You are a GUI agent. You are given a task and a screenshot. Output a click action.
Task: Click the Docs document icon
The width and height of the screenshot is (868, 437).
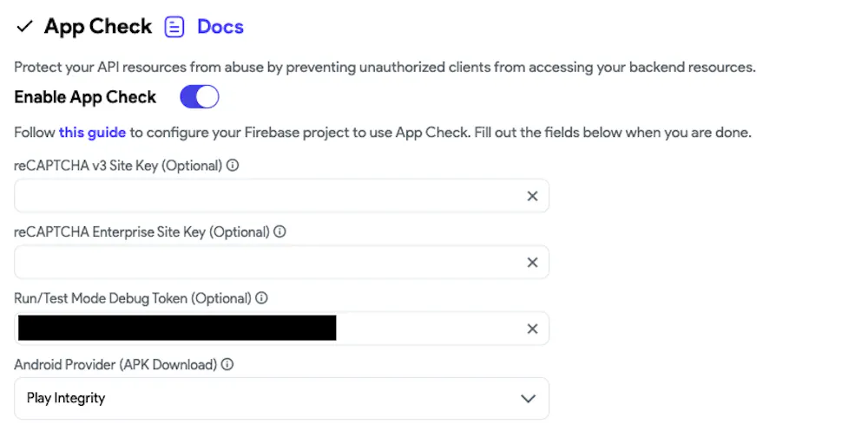(174, 27)
